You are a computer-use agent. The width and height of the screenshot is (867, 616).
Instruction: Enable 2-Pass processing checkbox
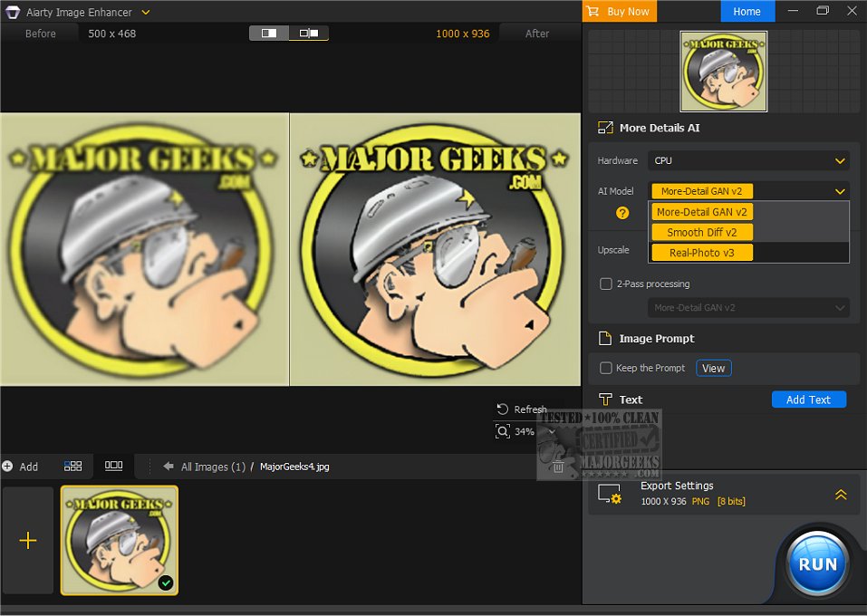coord(606,284)
